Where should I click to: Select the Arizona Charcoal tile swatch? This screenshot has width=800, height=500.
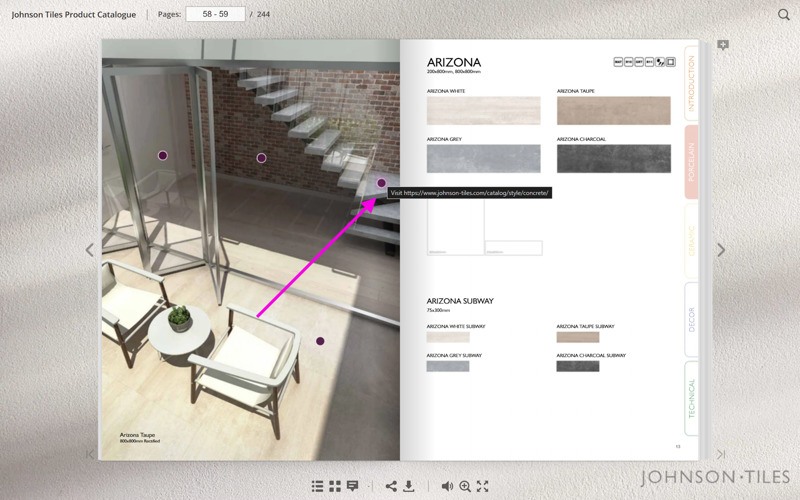pos(614,158)
